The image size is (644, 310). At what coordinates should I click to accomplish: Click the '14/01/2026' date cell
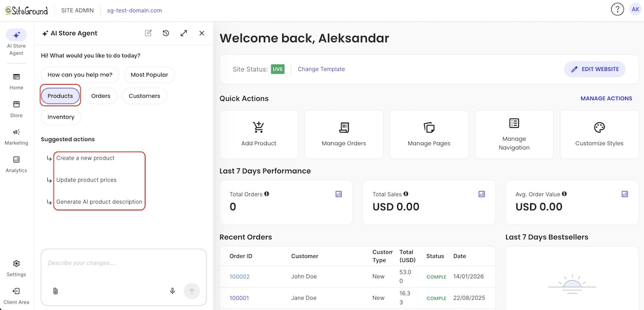coord(469,277)
